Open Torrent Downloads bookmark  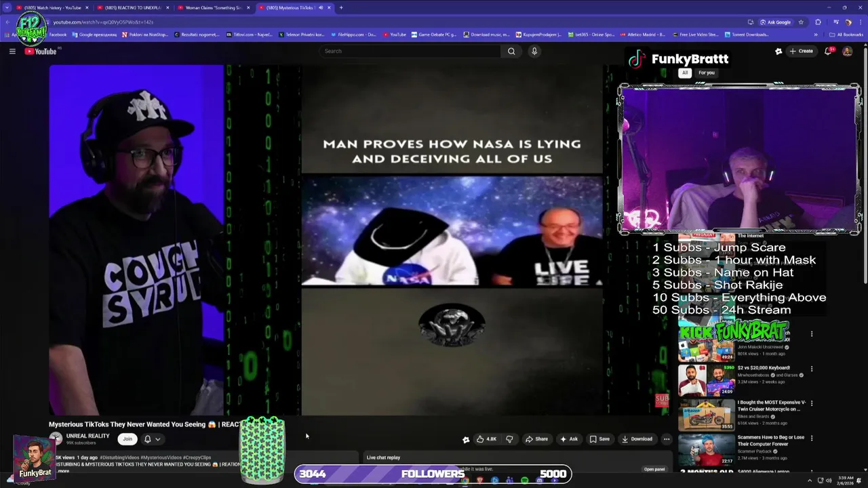(747, 35)
